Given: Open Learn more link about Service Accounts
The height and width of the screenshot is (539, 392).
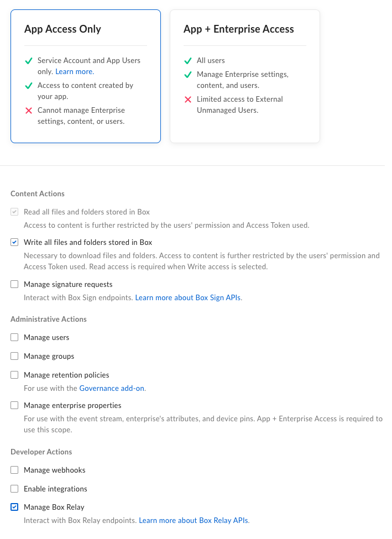Looking at the screenshot, I should point(75,71).
